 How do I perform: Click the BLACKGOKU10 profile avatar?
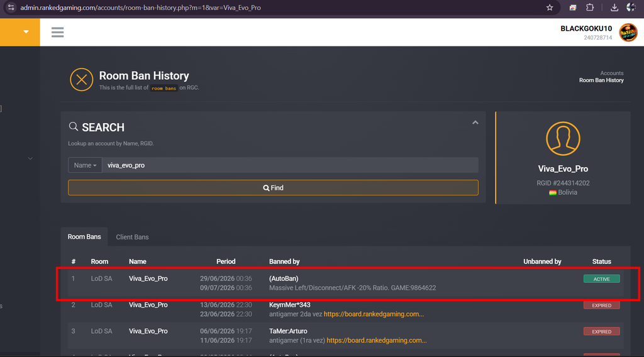point(628,33)
